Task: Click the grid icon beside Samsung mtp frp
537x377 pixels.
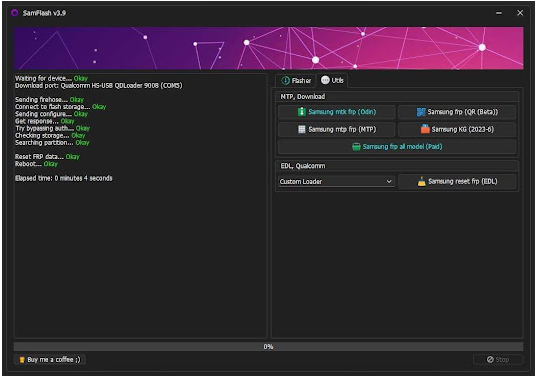Action: [x=301, y=129]
